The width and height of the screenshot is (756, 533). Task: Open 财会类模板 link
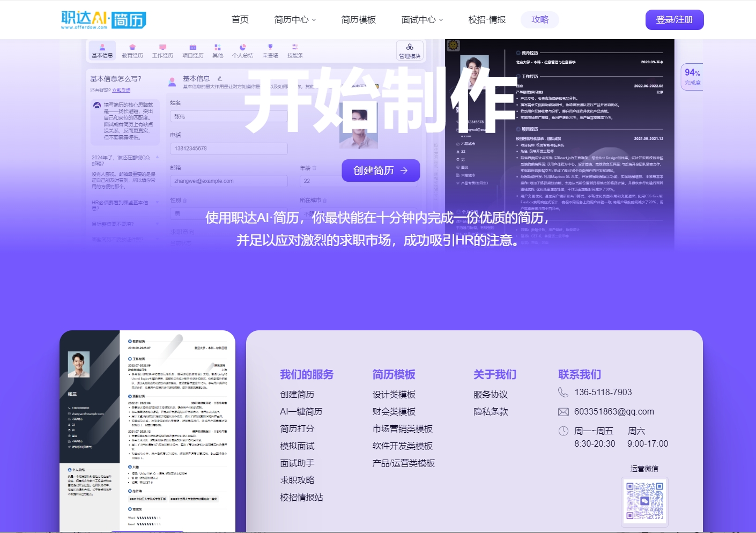(394, 412)
